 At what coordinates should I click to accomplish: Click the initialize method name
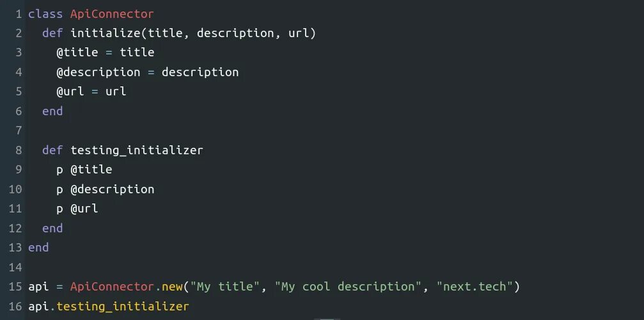coord(105,33)
